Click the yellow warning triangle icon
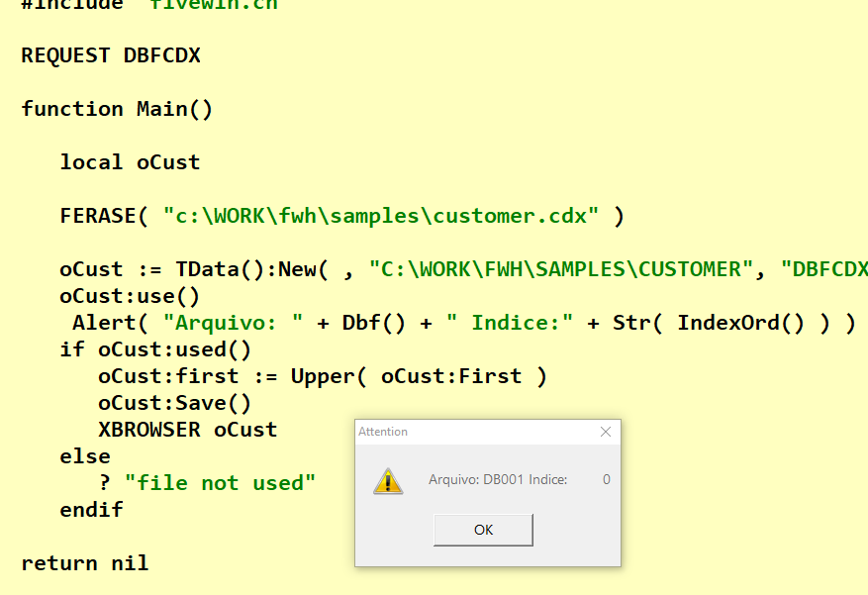 (x=388, y=480)
